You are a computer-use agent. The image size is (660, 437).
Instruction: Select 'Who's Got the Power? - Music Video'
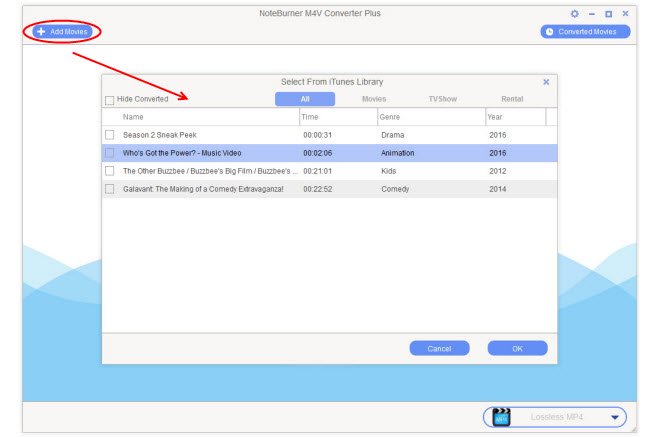tap(182, 153)
